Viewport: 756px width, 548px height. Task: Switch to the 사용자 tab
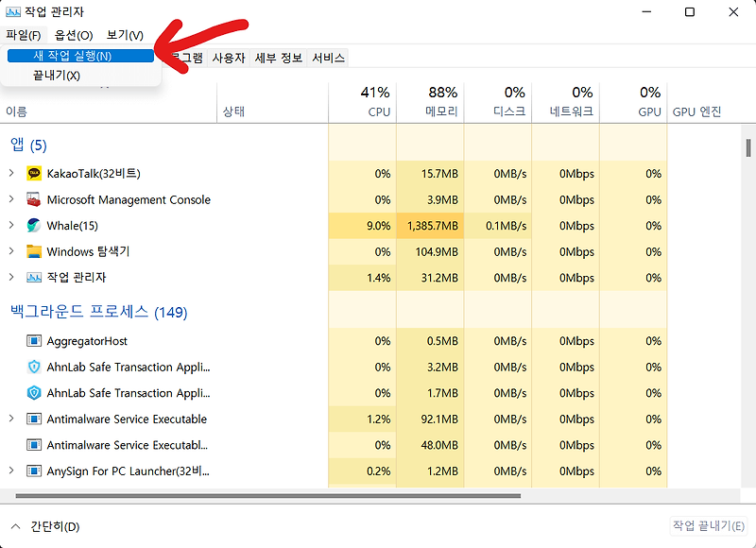pos(229,59)
